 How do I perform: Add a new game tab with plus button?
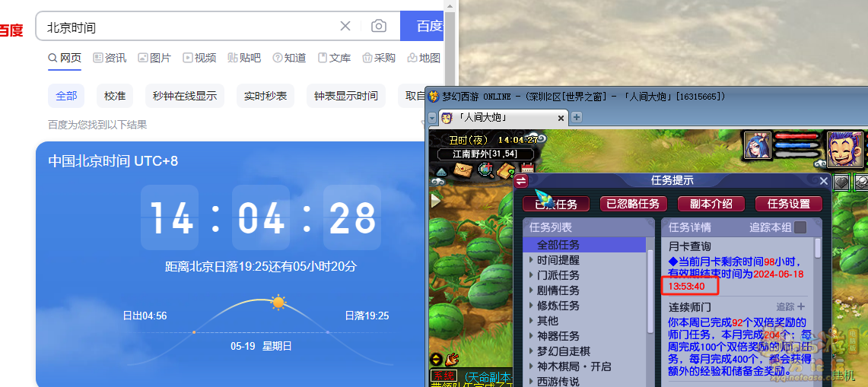point(577,117)
